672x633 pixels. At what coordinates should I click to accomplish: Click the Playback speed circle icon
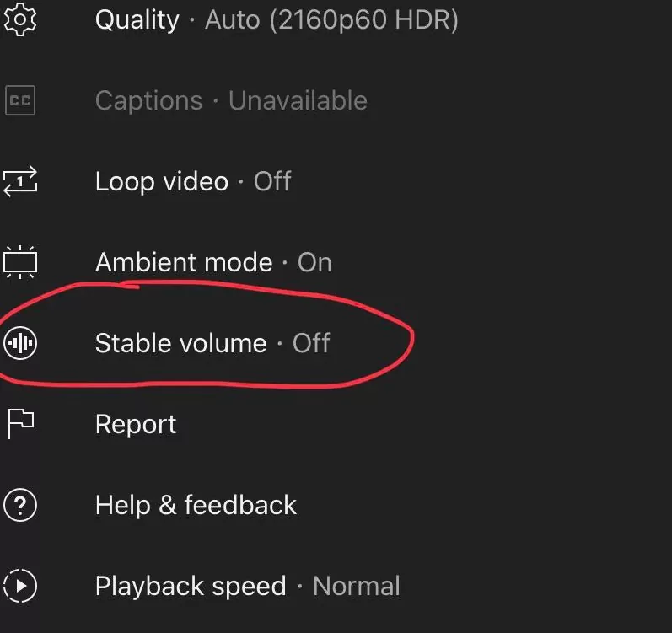point(20,586)
